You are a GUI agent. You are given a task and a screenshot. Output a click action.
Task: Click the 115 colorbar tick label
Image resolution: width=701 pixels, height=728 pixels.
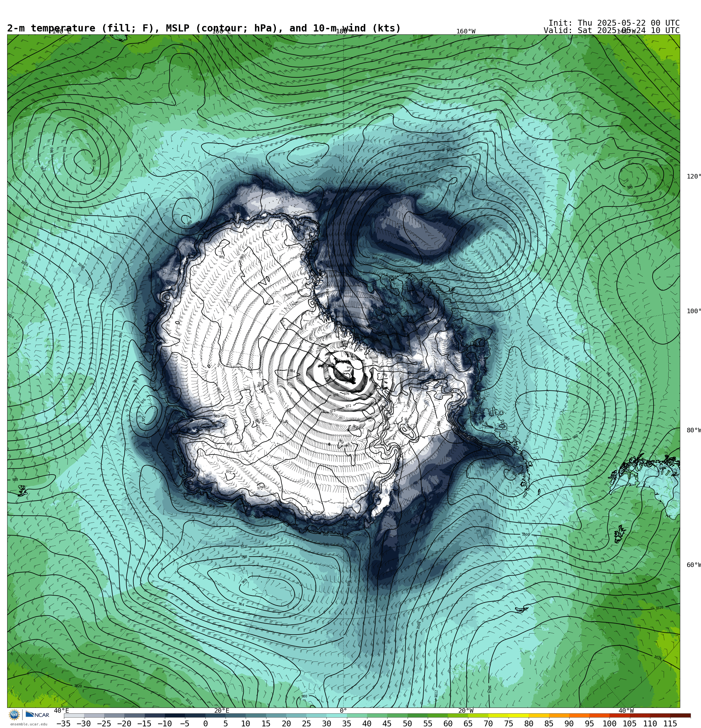[x=670, y=723]
